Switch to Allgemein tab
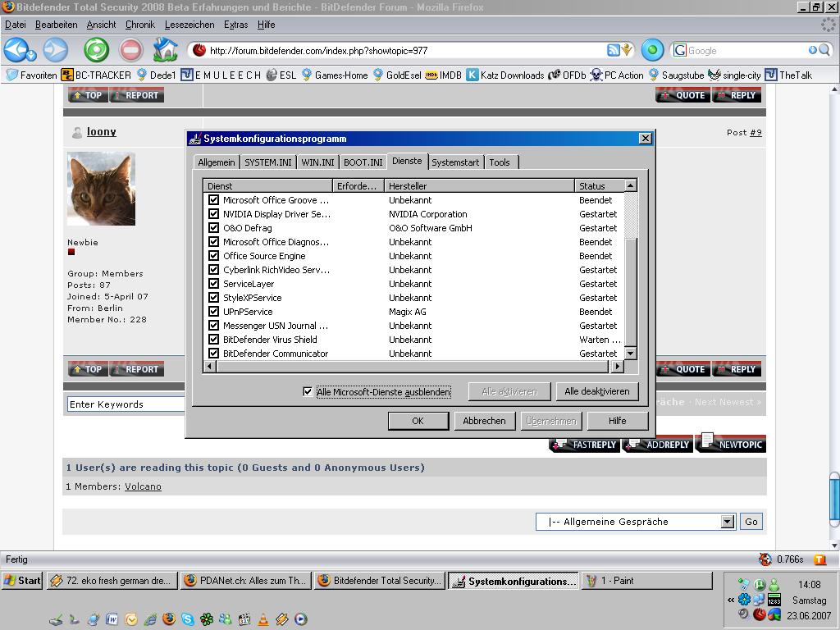The width and height of the screenshot is (840, 630). click(x=217, y=162)
